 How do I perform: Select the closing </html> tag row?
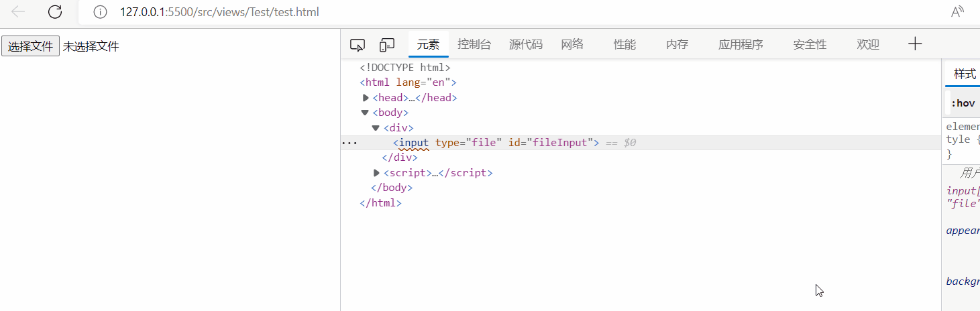coord(380,202)
